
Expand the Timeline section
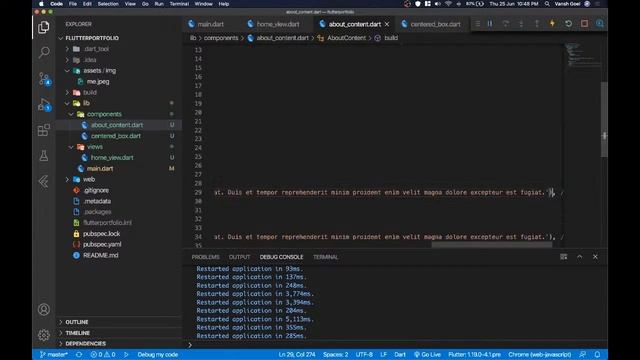coord(78,333)
